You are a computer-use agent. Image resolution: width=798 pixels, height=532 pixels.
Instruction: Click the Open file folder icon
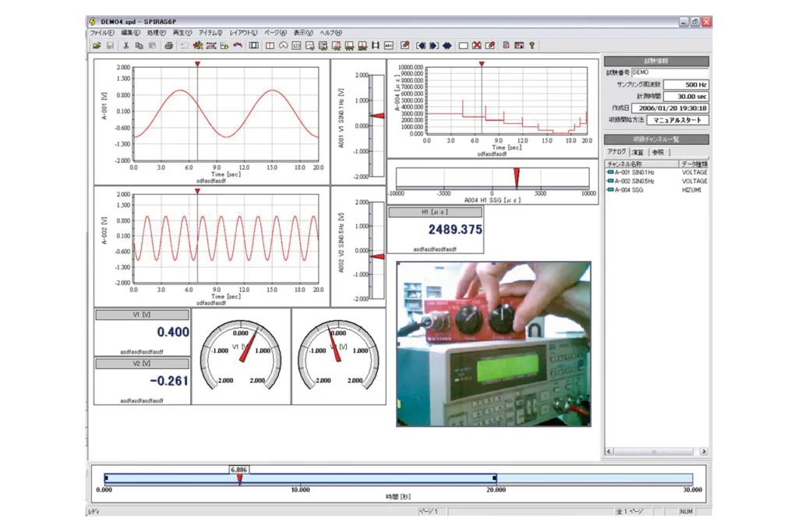(97, 46)
